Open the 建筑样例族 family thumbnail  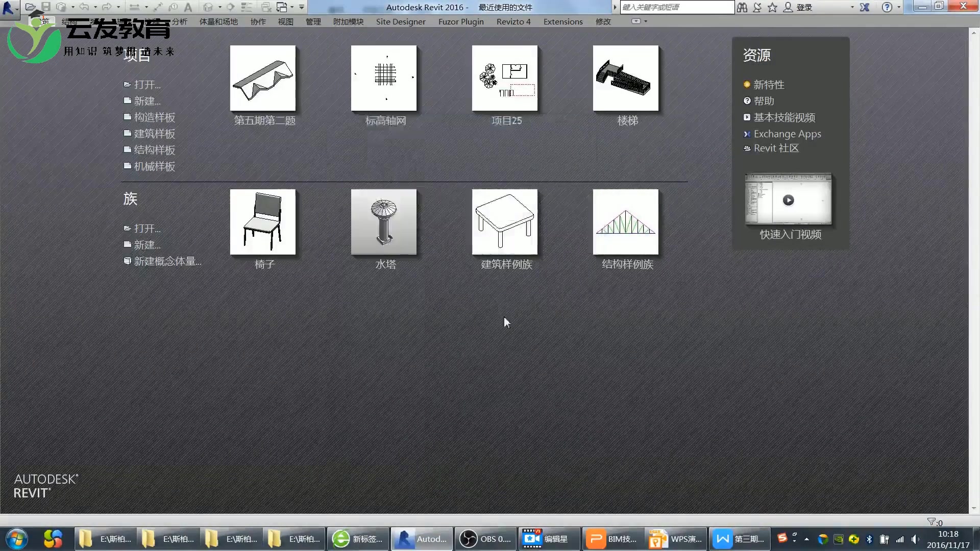click(x=505, y=222)
